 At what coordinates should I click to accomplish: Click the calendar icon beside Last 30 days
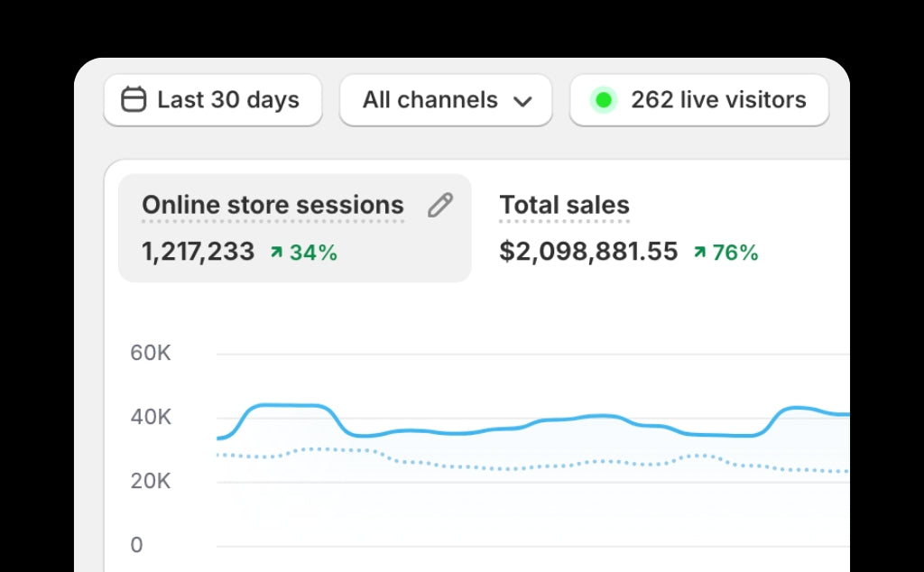pyautogui.click(x=134, y=99)
